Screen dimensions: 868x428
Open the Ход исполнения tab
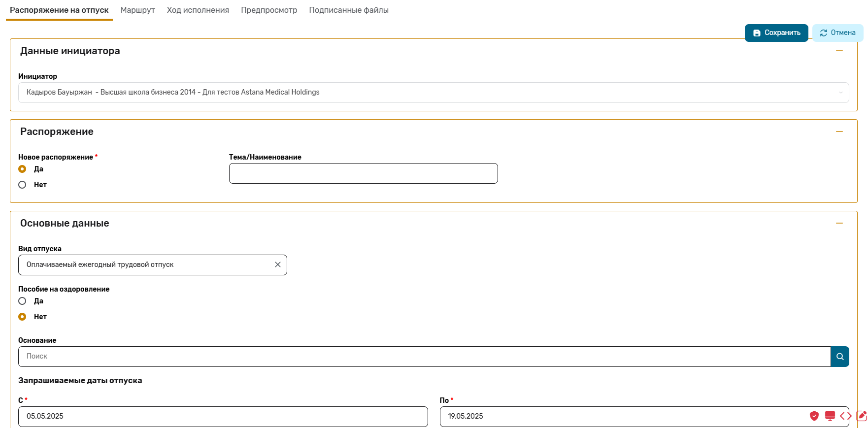[198, 10]
